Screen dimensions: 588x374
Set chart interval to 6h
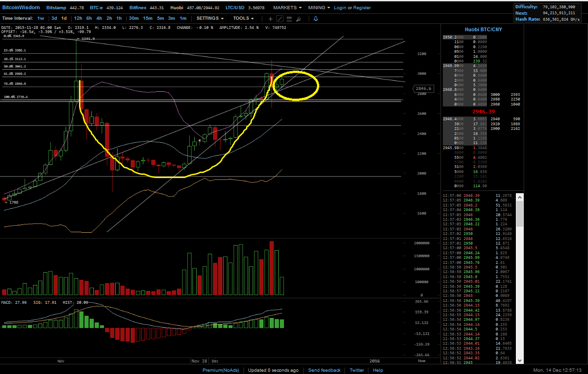coord(89,18)
